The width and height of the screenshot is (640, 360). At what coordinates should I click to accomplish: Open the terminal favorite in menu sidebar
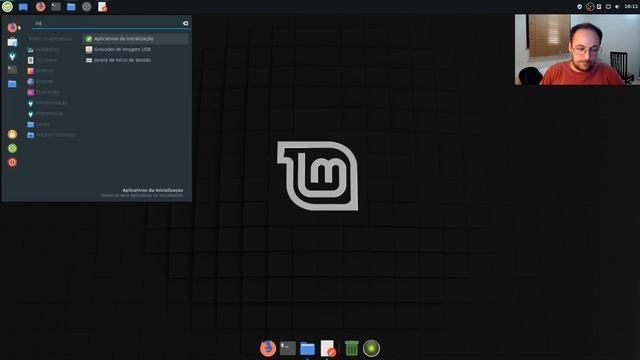click(12, 70)
